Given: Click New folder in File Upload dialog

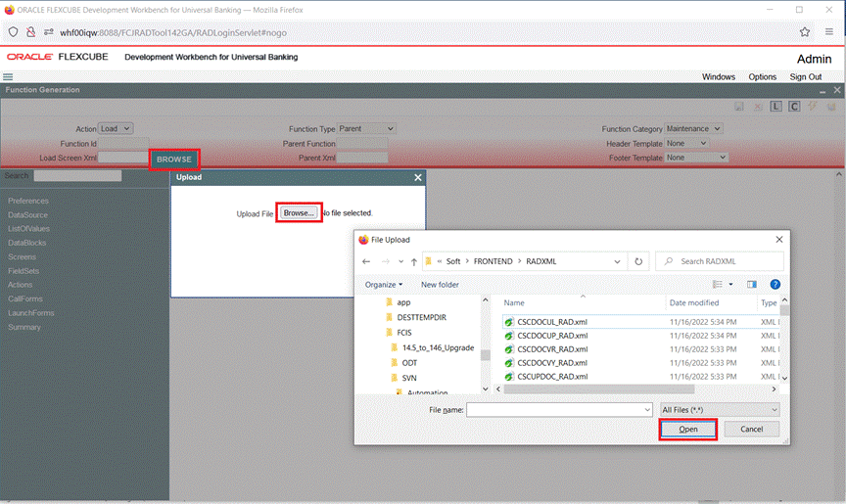Looking at the screenshot, I should [x=440, y=285].
